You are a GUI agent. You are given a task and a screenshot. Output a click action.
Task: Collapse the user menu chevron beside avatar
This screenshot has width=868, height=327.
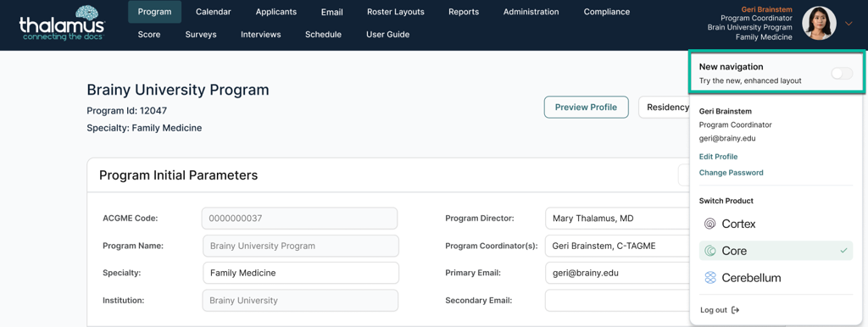coord(849,23)
